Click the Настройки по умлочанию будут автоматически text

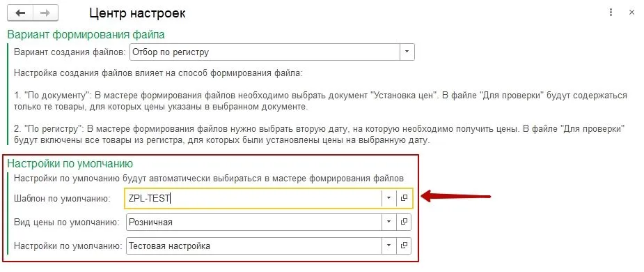[209, 178]
